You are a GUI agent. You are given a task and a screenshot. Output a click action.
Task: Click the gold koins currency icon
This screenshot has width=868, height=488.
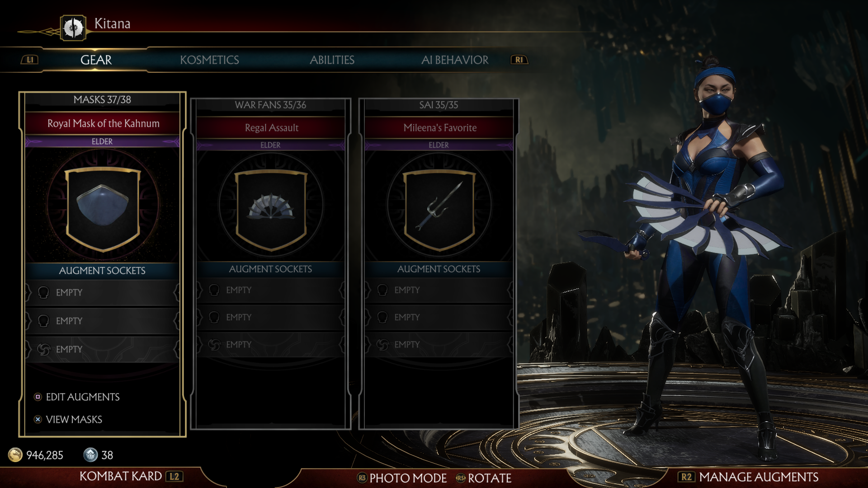click(x=15, y=455)
